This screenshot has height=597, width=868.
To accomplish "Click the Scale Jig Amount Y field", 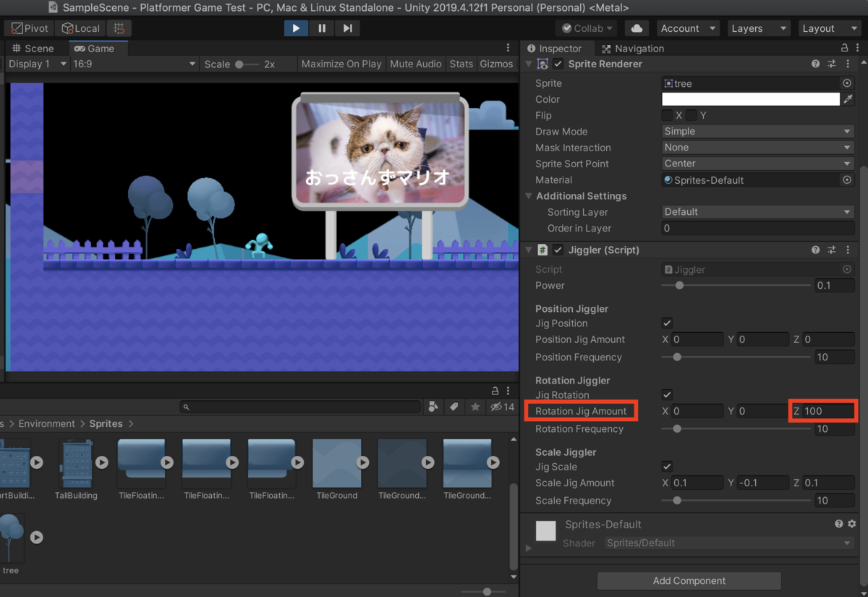I will tap(762, 483).
